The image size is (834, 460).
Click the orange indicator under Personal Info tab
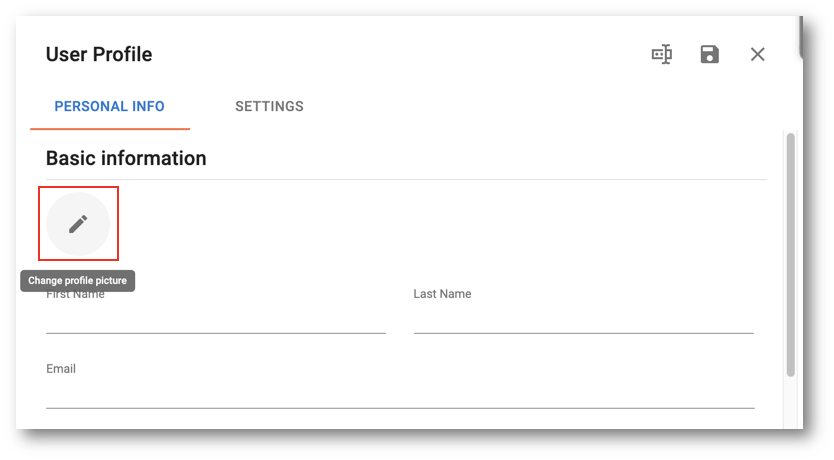(x=110, y=129)
